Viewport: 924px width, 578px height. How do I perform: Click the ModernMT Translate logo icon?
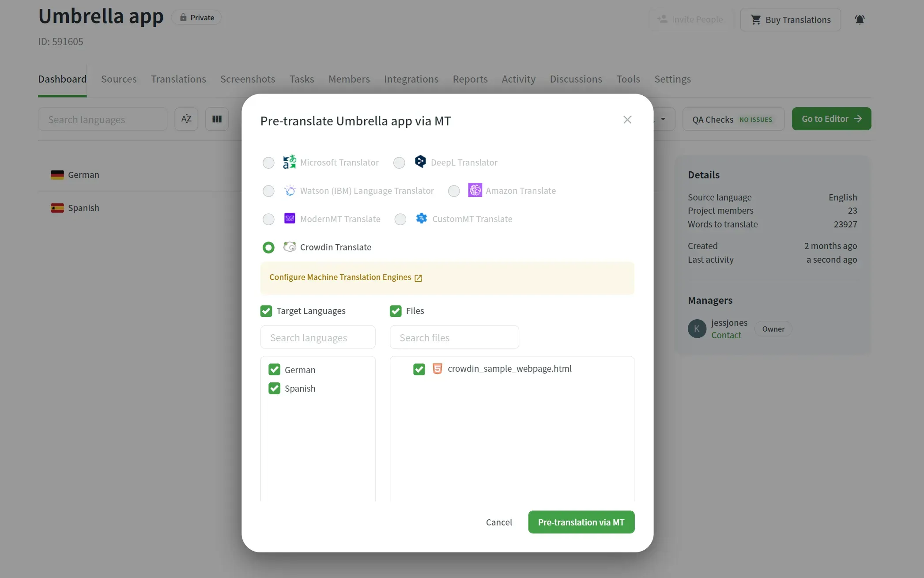click(x=290, y=219)
